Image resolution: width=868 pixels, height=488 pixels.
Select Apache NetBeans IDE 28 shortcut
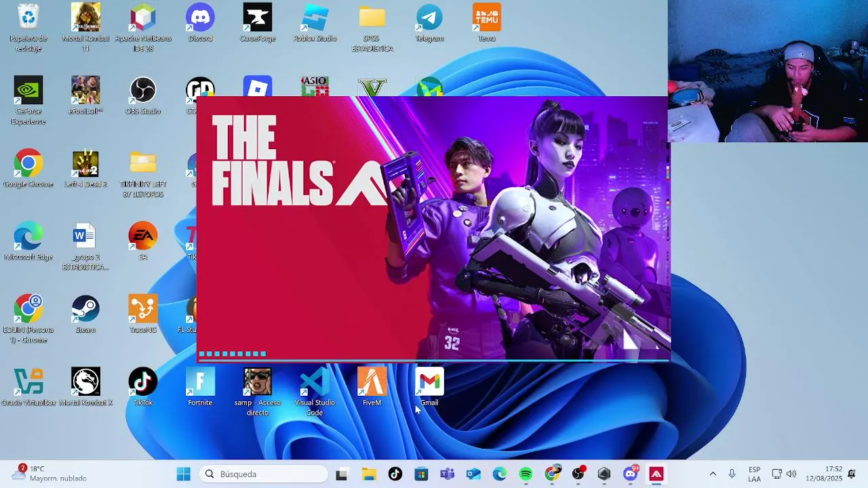pyautogui.click(x=143, y=28)
